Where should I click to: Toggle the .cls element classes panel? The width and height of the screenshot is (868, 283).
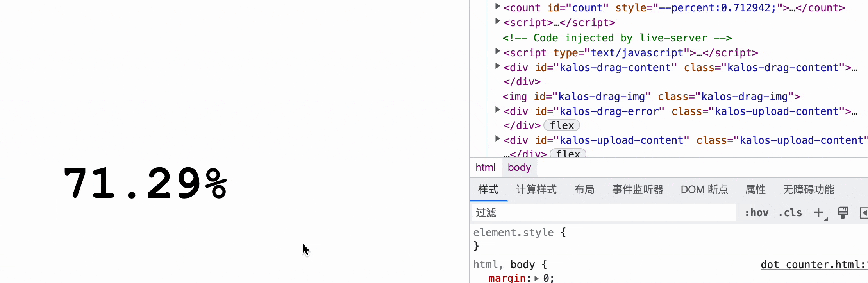[790, 213]
